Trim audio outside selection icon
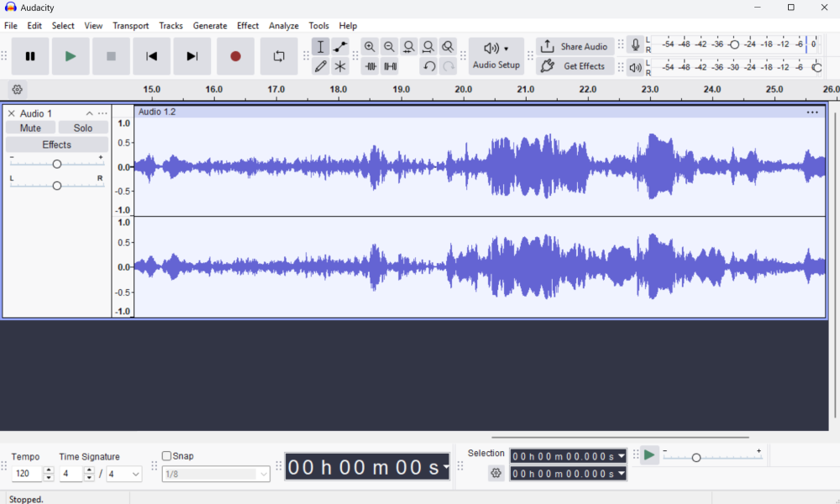The height and width of the screenshot is (504, 840). pos(370,66)
